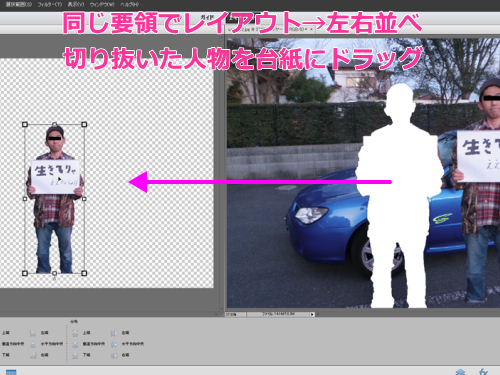Screen dimensions: 500x375
Task: Click the cut-out person layer on transparent canvas
Action: point(55,199)
